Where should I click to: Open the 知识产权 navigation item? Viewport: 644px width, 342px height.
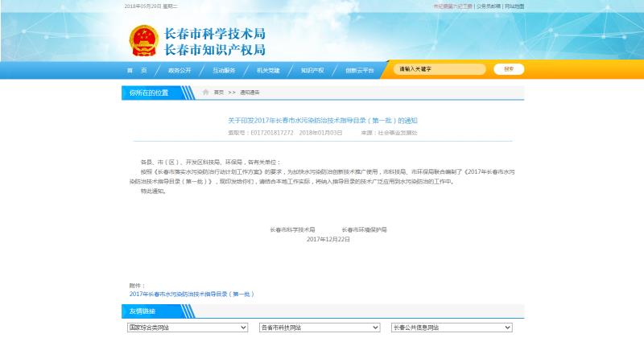pyautogui.click(x=312, y=70)
